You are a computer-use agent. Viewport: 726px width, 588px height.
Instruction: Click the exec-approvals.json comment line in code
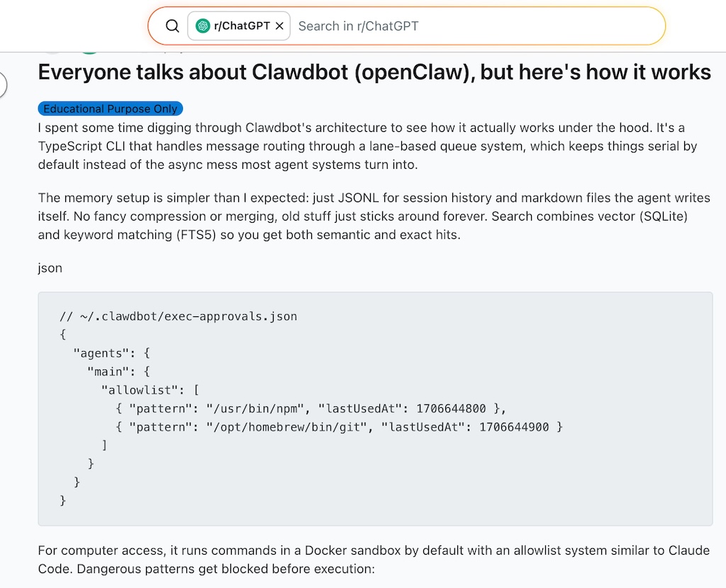(x=179, y=316)
